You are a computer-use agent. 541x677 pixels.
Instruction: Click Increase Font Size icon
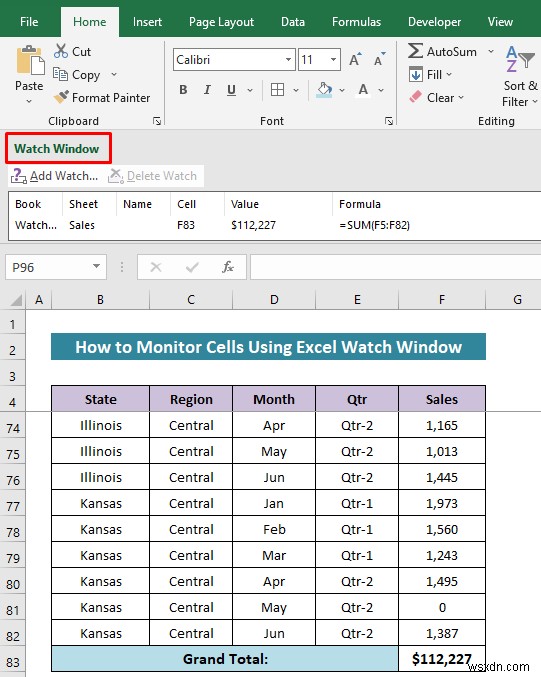point(355,60)
